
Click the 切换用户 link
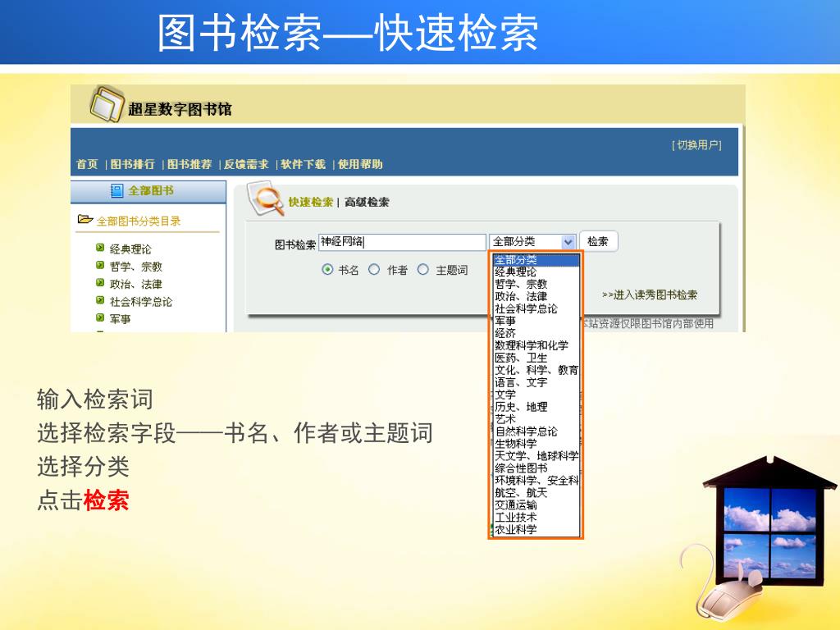click(697, 145)
